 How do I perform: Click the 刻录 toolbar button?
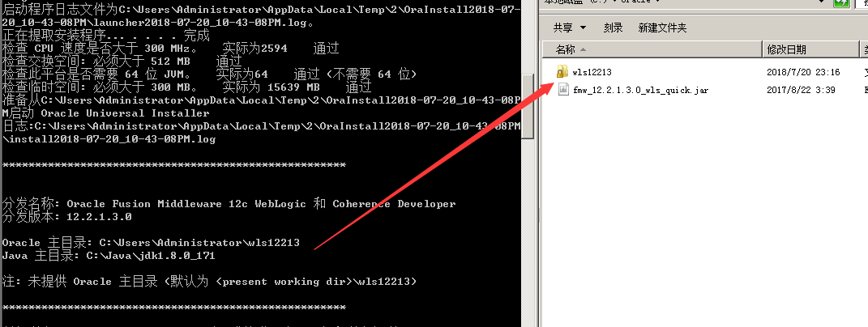[613, 28]
